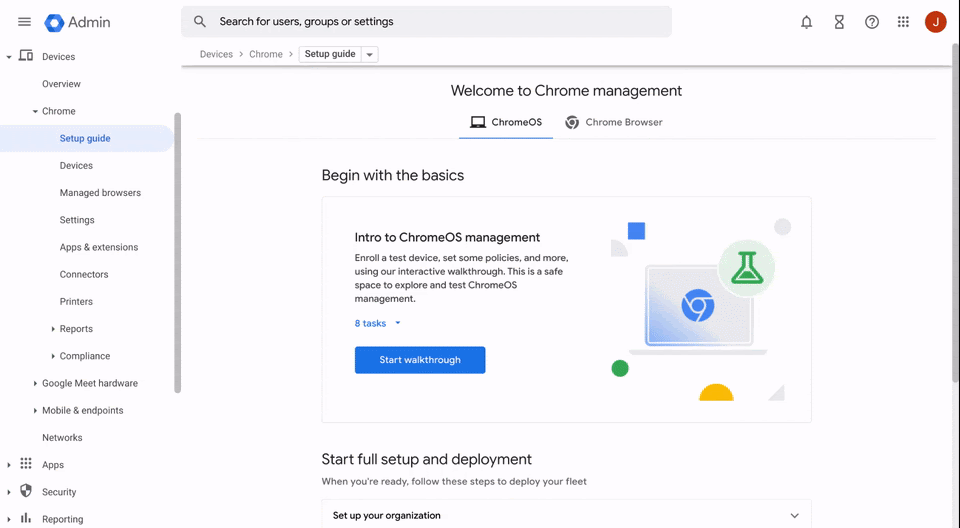Viewport: 960px width, 528px height.
Task: Click the Apps grid icon in sidebar
Action: (26, 464)
